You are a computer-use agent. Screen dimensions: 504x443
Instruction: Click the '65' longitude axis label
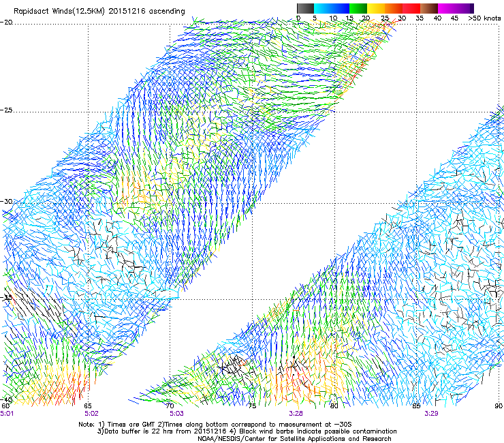pos(88,406)
